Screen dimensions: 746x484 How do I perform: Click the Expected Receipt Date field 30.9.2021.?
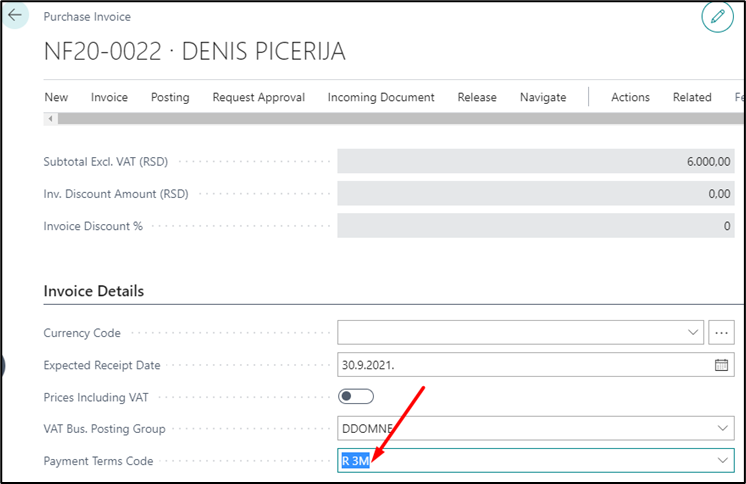536,365
